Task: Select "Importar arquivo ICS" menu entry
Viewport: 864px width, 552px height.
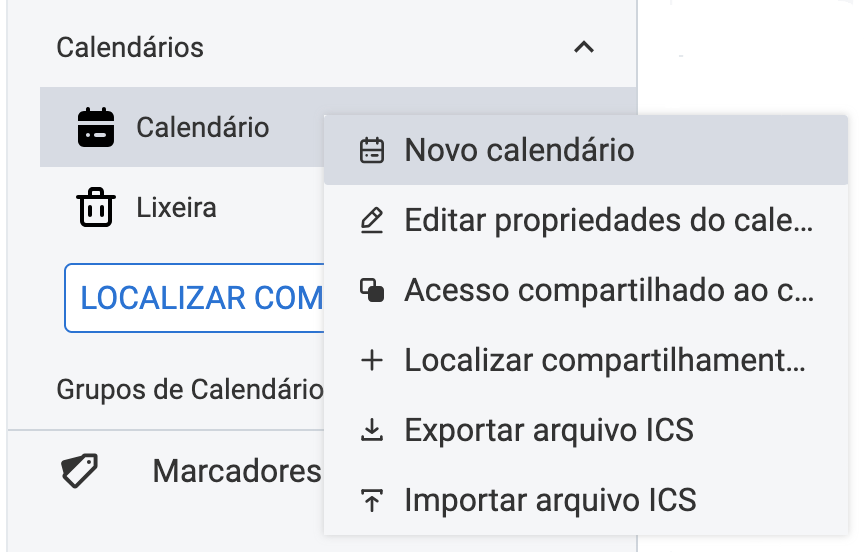Action: (x=550, y=499)
